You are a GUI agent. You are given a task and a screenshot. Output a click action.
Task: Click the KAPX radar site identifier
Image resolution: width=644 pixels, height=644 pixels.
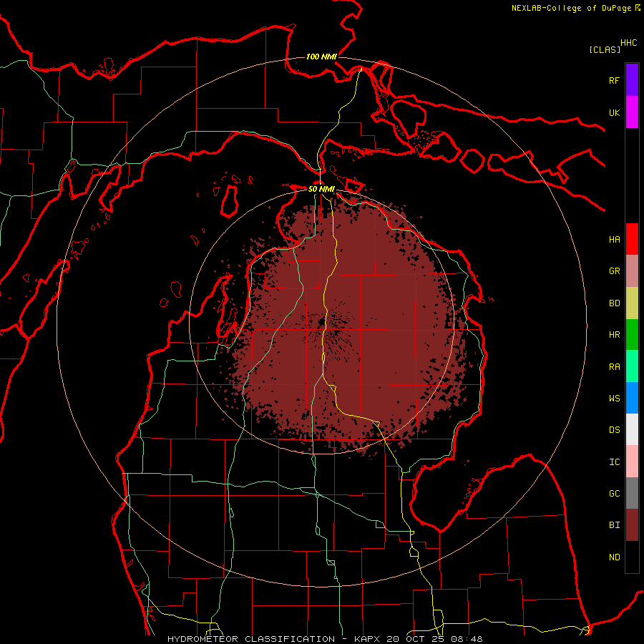pos(368,639)
